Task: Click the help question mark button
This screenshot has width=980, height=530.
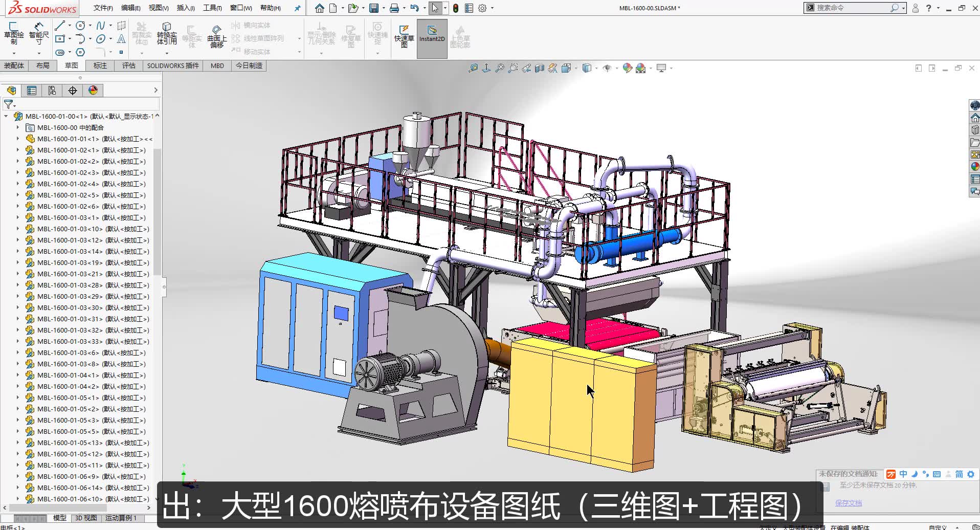Action: (928, 8)
